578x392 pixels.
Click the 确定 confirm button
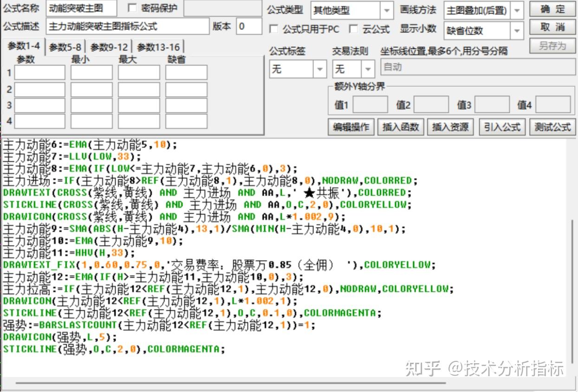coord(552,10)
